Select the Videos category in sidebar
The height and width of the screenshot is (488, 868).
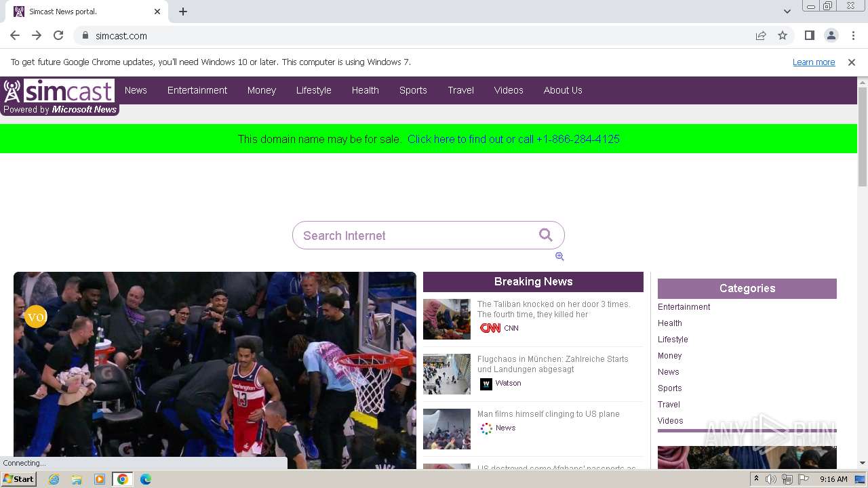[670, 421]
